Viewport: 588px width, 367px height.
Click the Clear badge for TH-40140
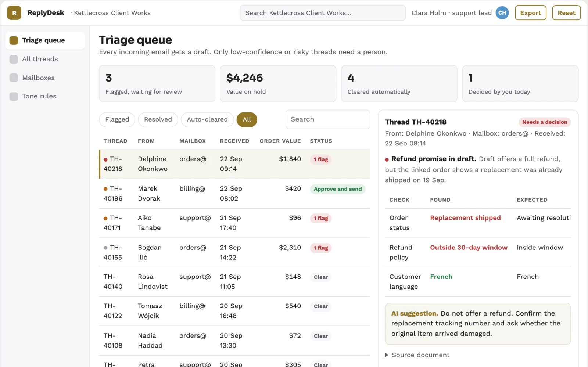click(x=321, y=277)
